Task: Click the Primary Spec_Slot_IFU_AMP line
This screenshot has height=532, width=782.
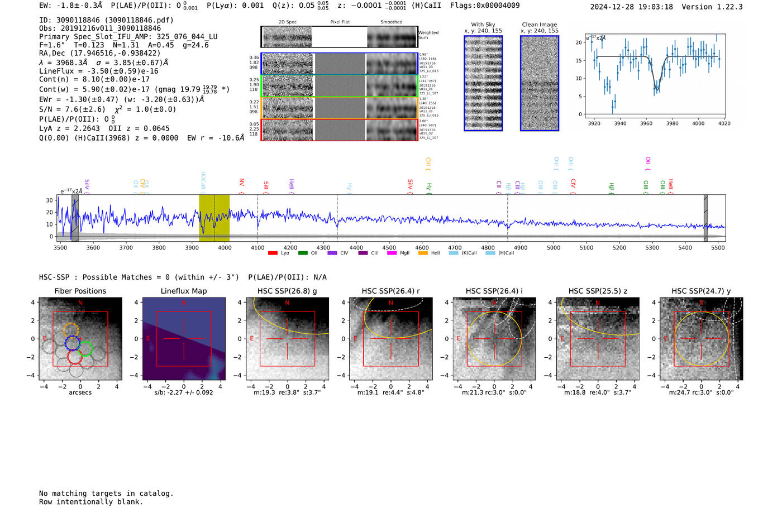Action: point(128,37)
